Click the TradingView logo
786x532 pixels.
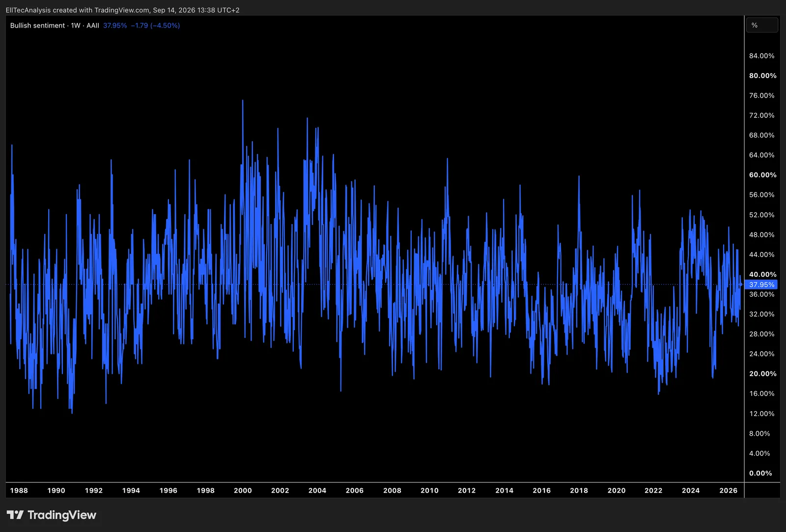point(52,515)
